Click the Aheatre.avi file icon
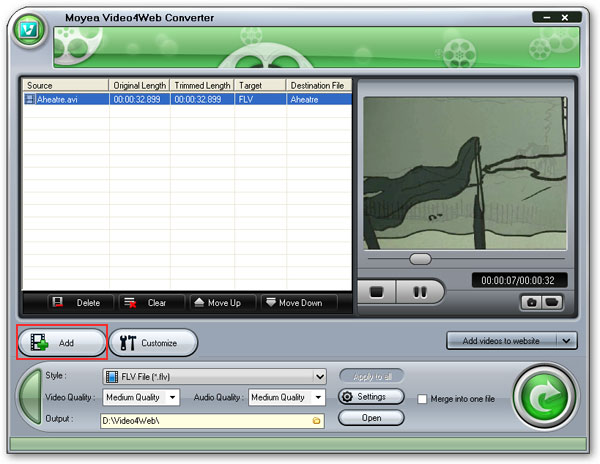Image resolution: width=600 pixels, height=464 pixels. point(29,99)
